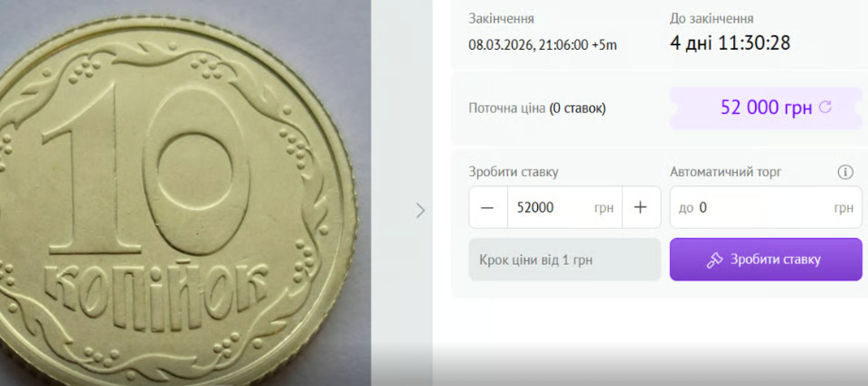This screenshot has height=386, width=868.
Task: Click the Поточна ціна label
Action: [x=507, y=108]
